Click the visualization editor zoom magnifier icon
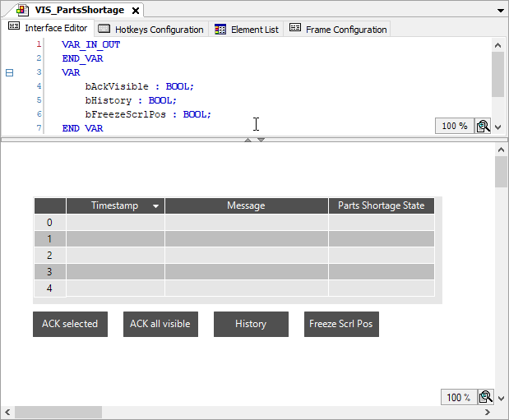 (x=486, y=397)
